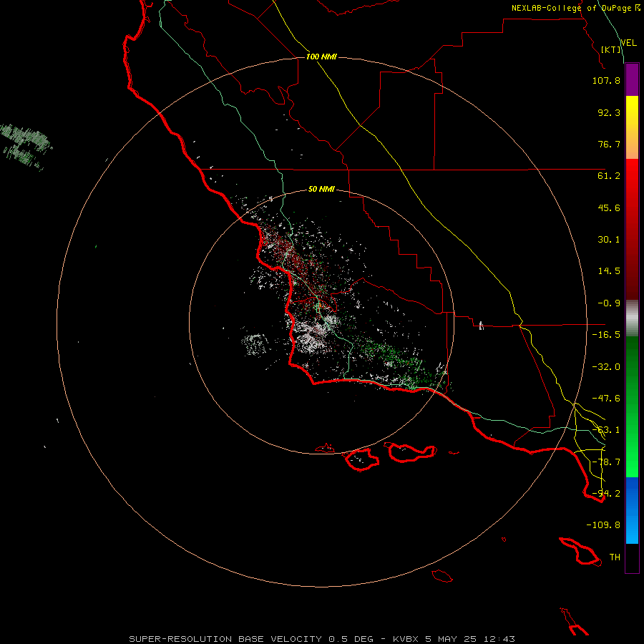Image resolution: width=644 pixels, height=644 pixels.
Task: Click the purple segment of the velocity color bar
Action: (x=632, y=79)
